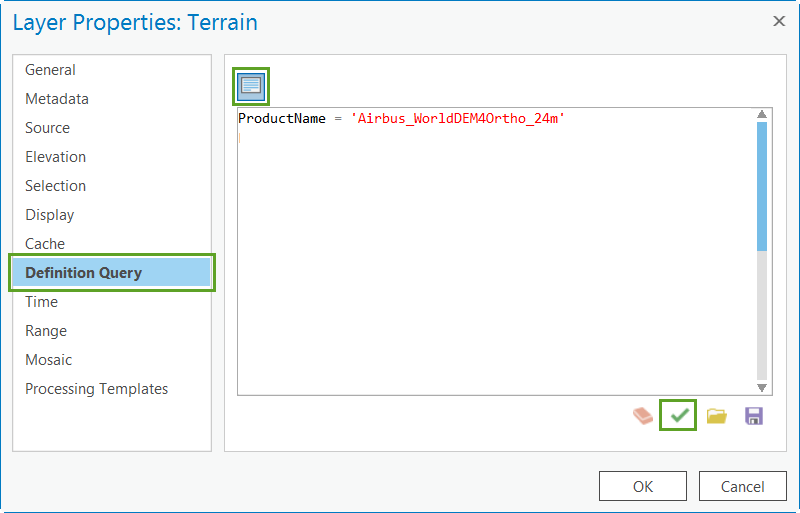Select the Selection tab

112,186
